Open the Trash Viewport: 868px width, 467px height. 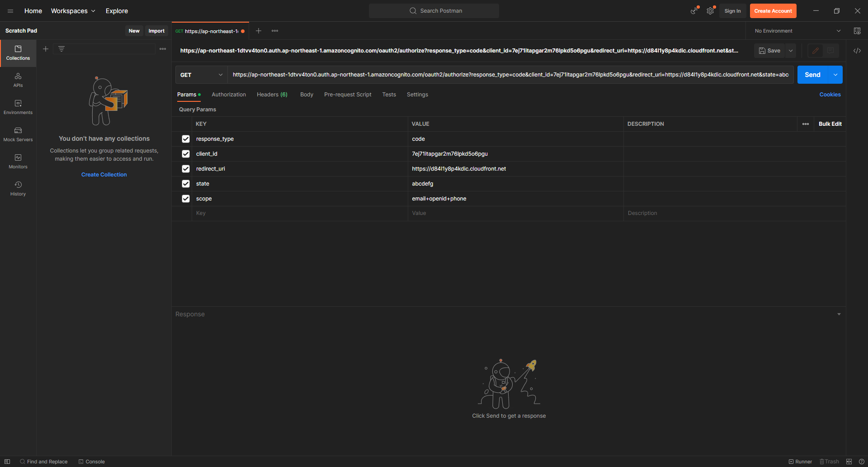[829, 462]
